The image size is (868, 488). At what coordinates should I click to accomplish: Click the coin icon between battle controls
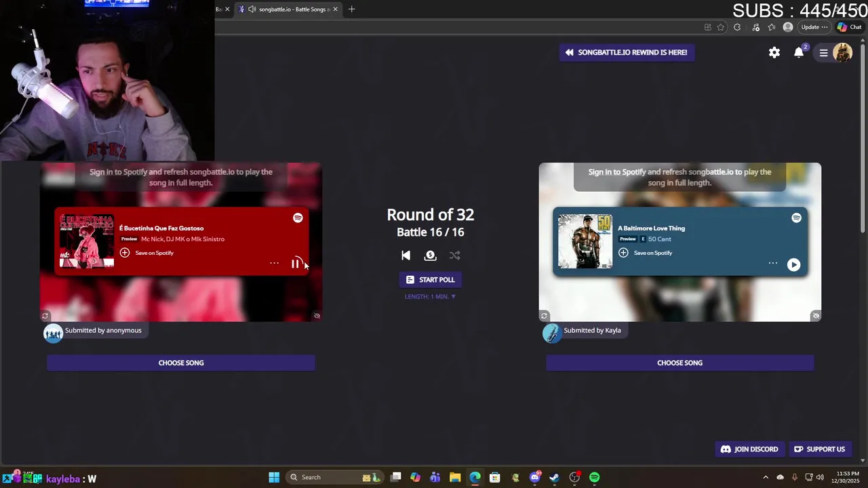430,256
